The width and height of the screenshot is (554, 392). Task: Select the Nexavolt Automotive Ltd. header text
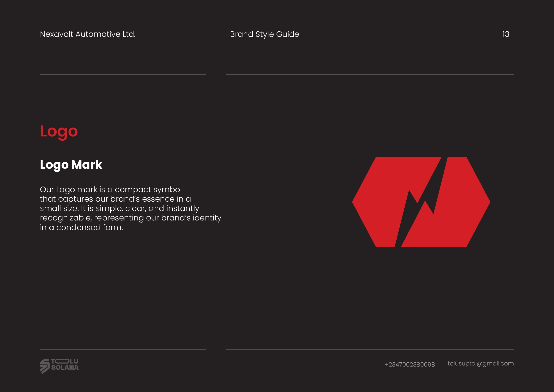(x=88, y=34)
